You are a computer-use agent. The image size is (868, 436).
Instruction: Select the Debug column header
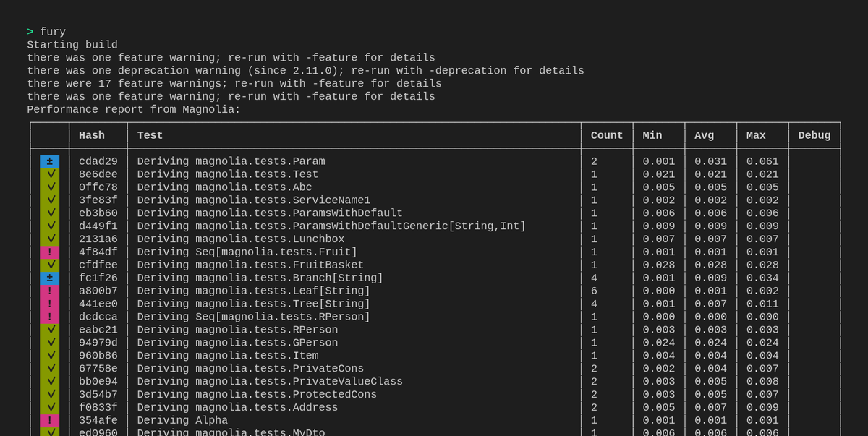(x=814, y=135)
